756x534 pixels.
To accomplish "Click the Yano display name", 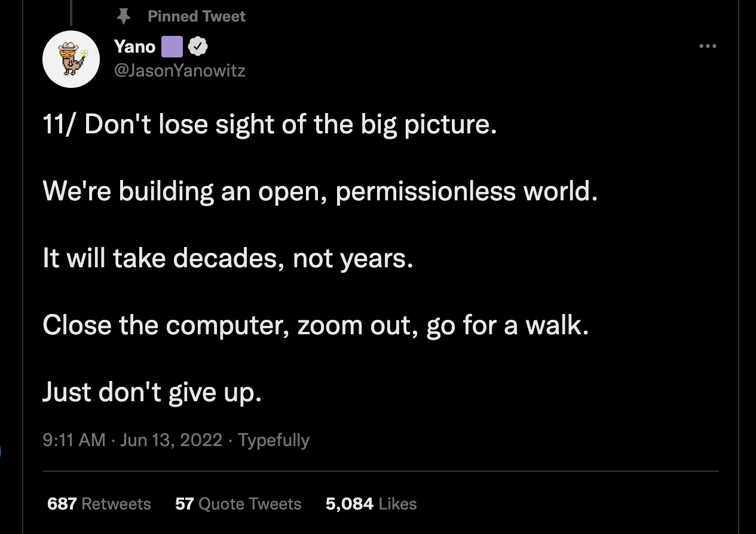I will tap(134, 46).
